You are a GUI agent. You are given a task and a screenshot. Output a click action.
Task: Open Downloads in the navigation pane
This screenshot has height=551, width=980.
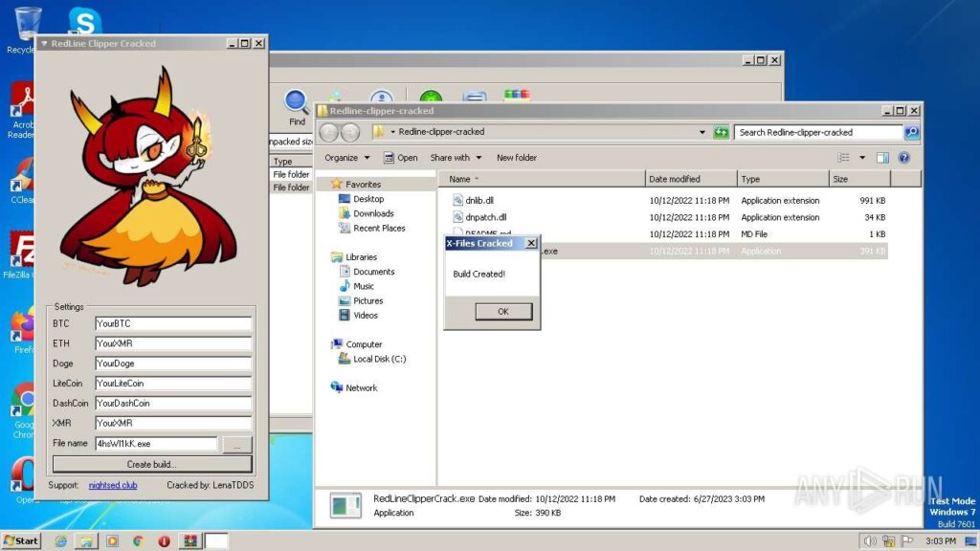coord(367,213)
